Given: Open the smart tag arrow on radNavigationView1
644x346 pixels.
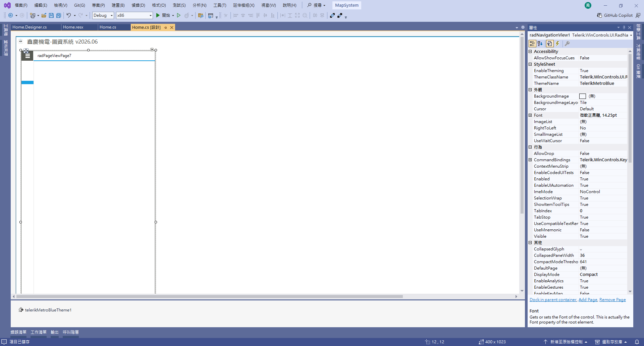Looking at the screenshot, I should tap(152, 50).
